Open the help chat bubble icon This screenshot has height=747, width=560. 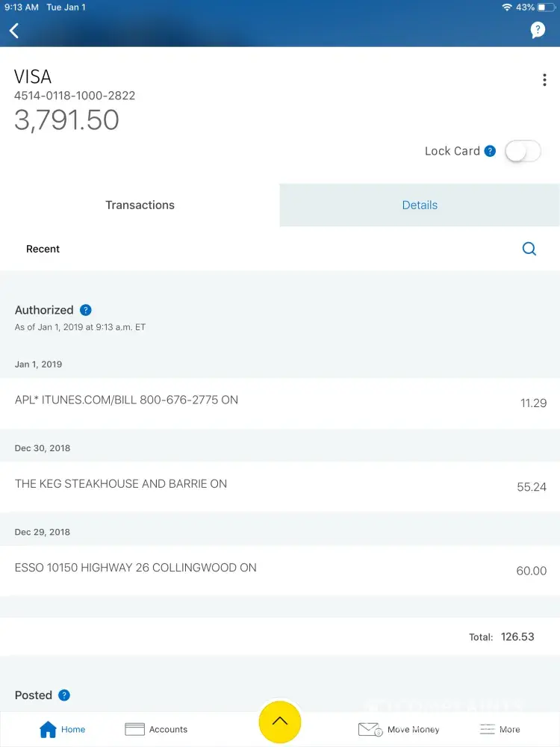click(x=538, y=31)
